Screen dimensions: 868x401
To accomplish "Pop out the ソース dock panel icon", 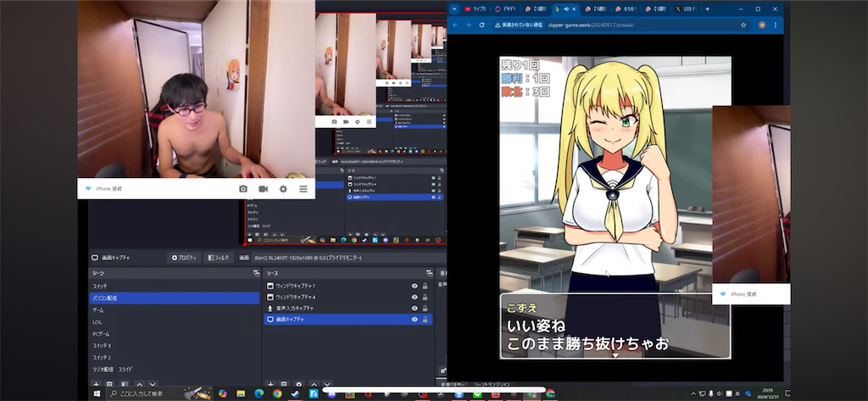I will click(x=430, y=274).
